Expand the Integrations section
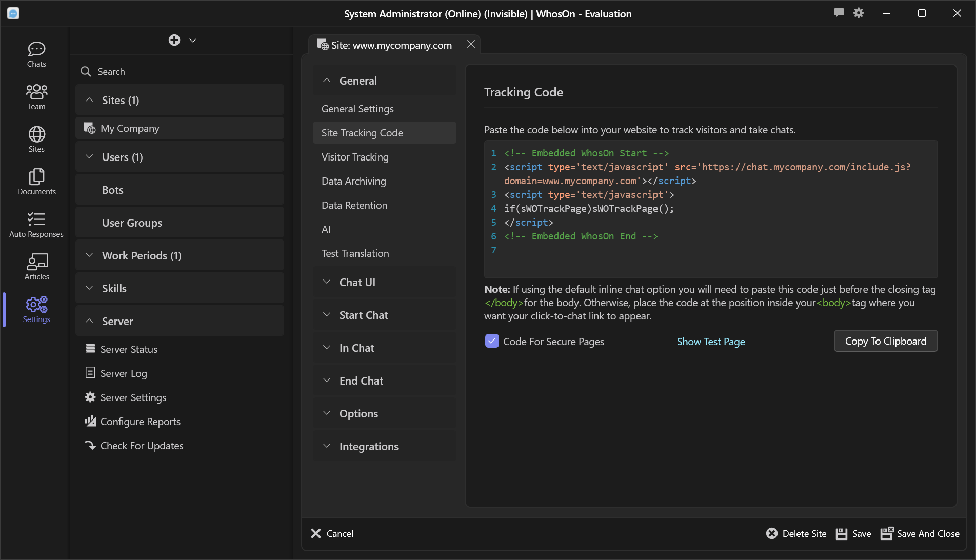 [x=385, y=446]
